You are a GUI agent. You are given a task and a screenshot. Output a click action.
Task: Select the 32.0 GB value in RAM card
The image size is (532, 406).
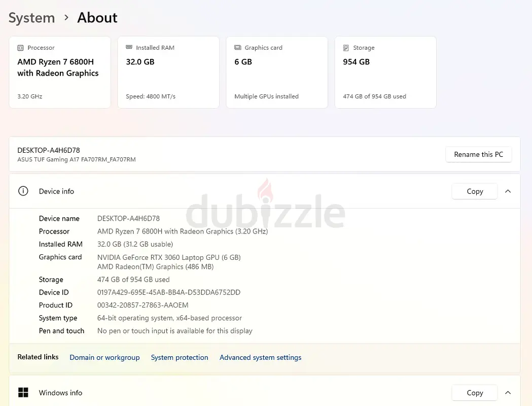[x=140, y=62]
